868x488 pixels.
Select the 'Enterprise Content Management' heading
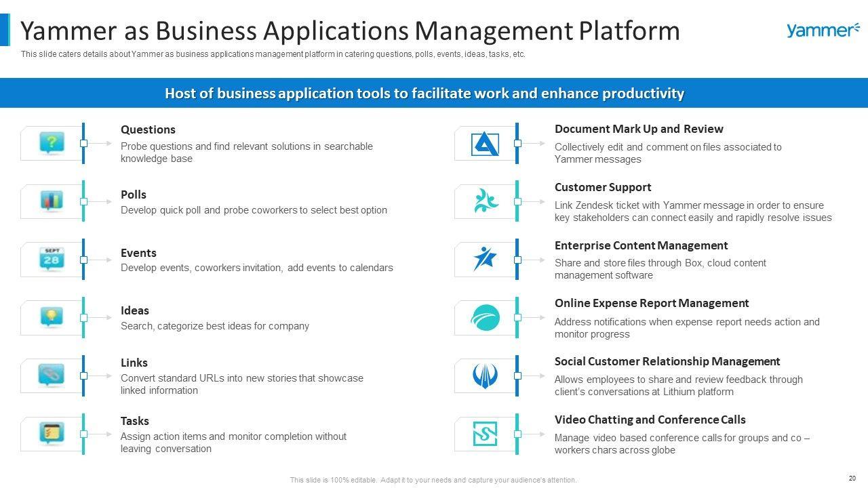(642, 245)
